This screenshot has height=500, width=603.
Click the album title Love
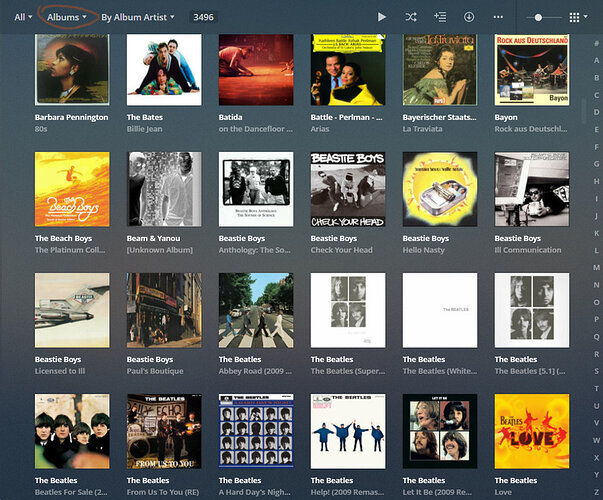(x=503, y=492)
